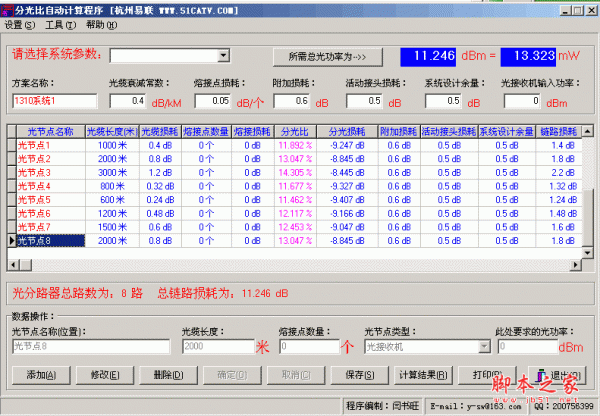Click the 光缆长度(米) column header
600x416 pixels.
112,132
